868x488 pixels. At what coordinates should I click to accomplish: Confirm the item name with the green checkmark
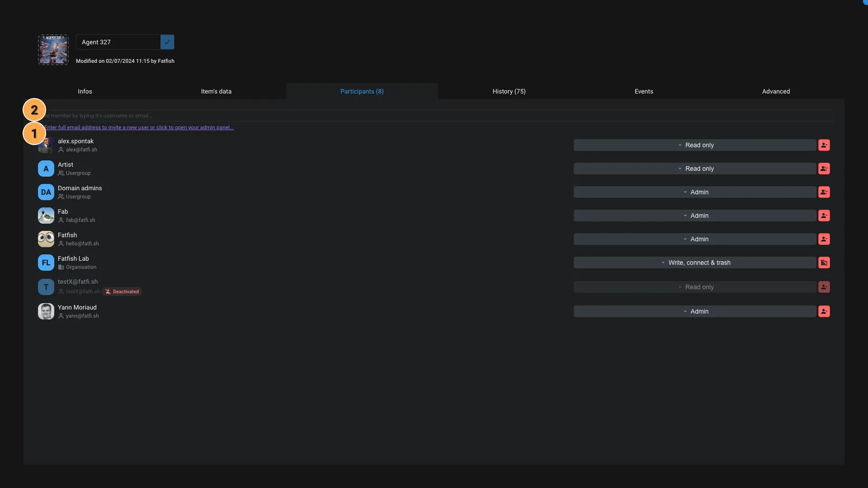click(167, 42)
